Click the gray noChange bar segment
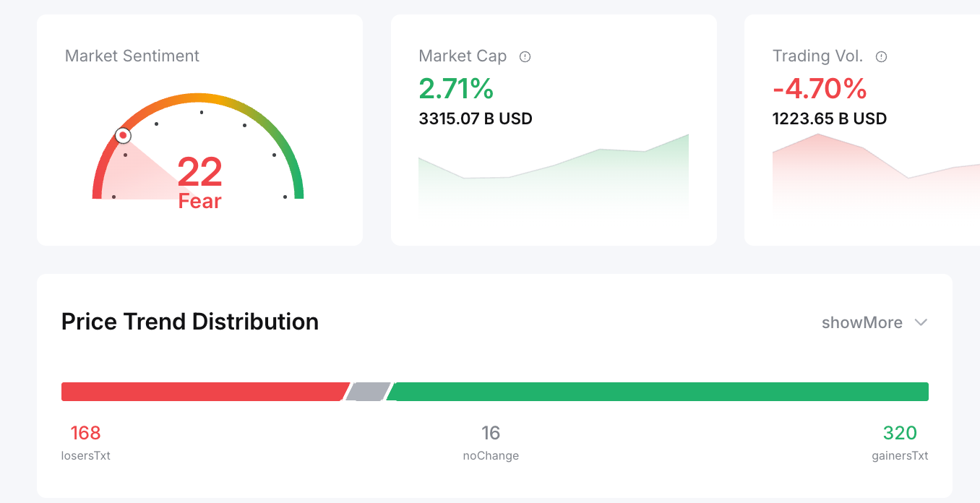Viewport: 980px width, 503px height. pyautogui.click(x=368, y=392)
